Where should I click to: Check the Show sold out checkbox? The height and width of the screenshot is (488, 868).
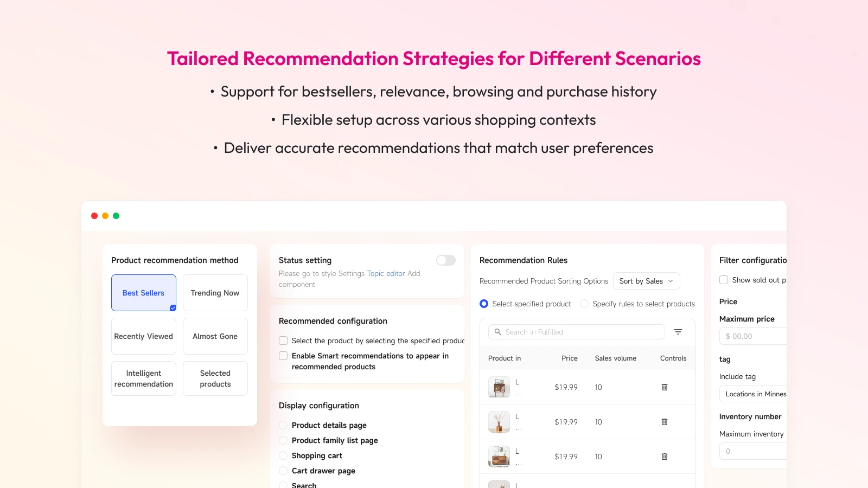click(x=724, y=280)
